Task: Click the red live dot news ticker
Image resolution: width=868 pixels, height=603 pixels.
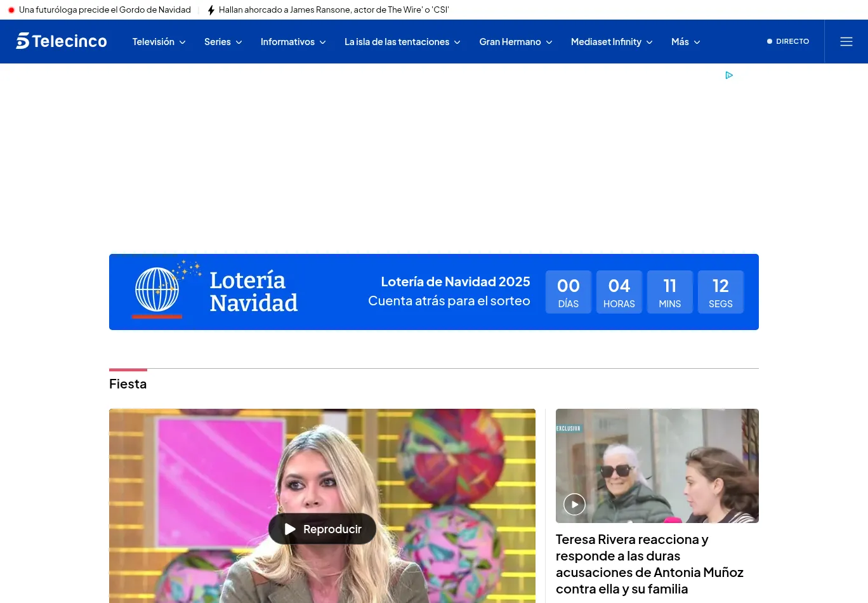Action: (11, 10)
